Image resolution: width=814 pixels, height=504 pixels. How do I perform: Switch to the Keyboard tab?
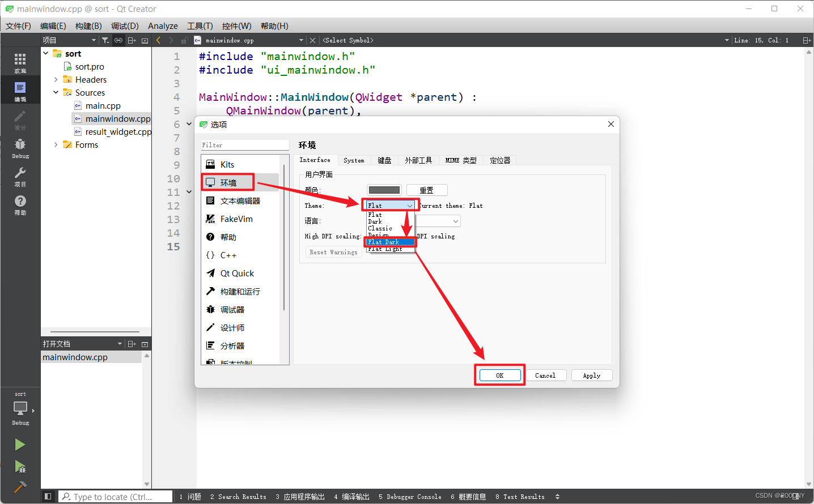pos(384,160)
